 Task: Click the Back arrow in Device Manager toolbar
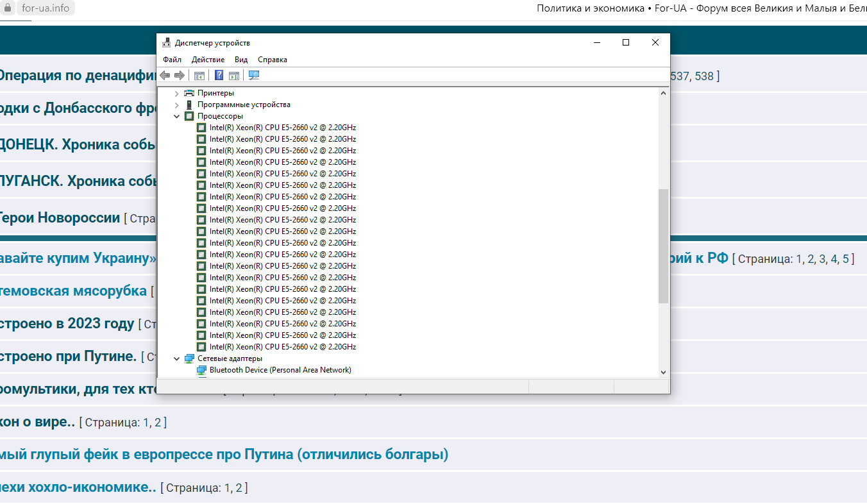165,75
